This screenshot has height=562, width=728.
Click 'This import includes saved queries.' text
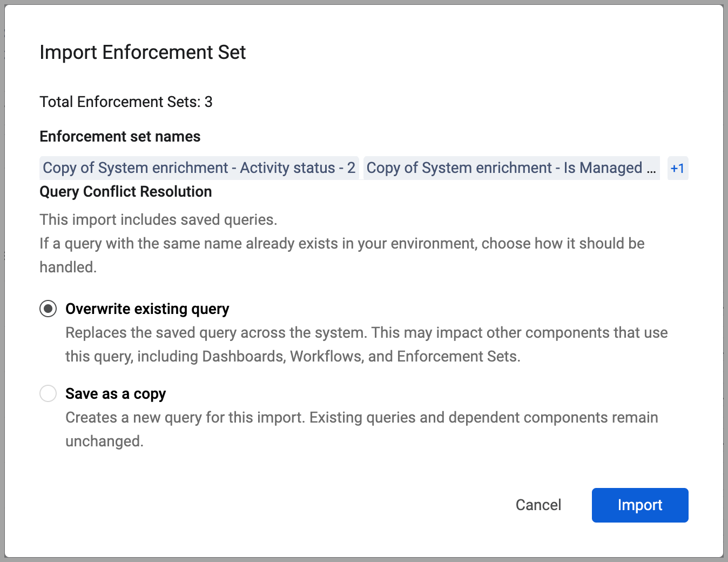(x=158, y=220)
